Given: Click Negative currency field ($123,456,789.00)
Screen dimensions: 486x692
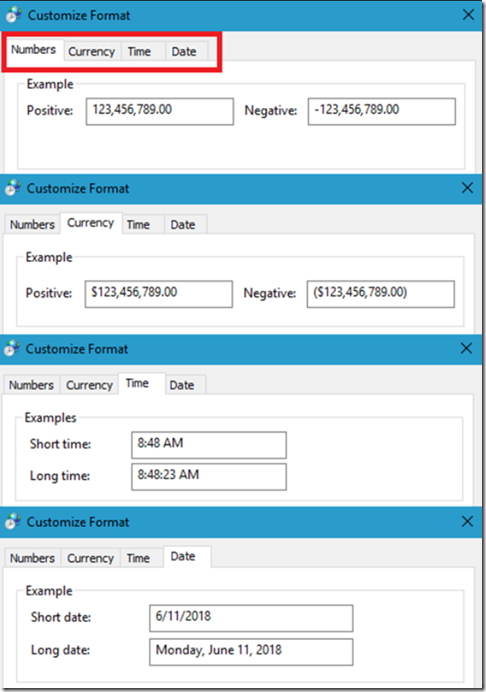Looking at the screenshot, I should (381, 294).
